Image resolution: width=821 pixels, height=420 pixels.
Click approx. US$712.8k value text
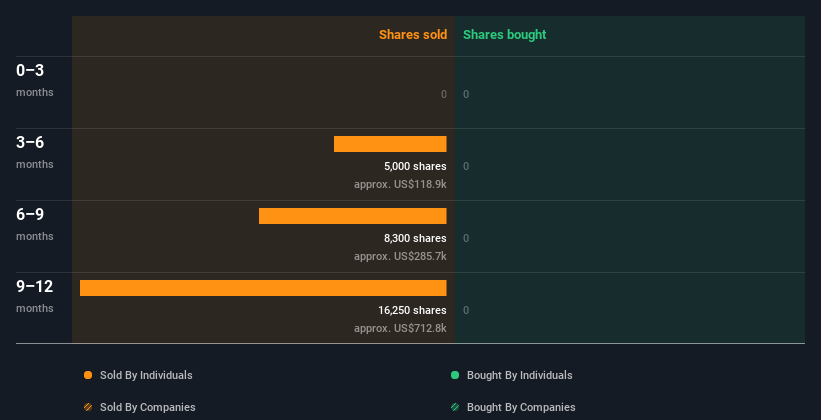(400, 328)
